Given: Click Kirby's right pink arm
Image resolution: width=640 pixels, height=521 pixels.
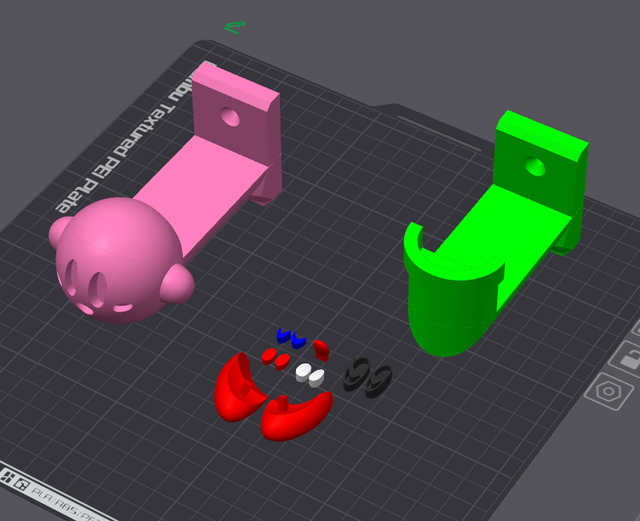Looking at the screenshot, I should pyautogui.click(x=179, y=286).
